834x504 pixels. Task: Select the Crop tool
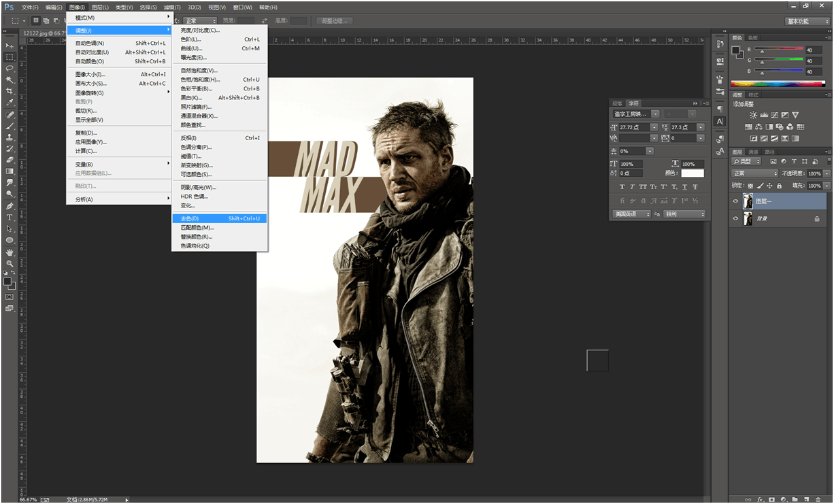click(x=10, y=90)
